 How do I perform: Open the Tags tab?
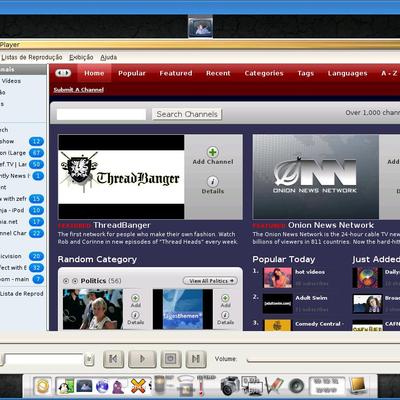(x=306, y=73)
